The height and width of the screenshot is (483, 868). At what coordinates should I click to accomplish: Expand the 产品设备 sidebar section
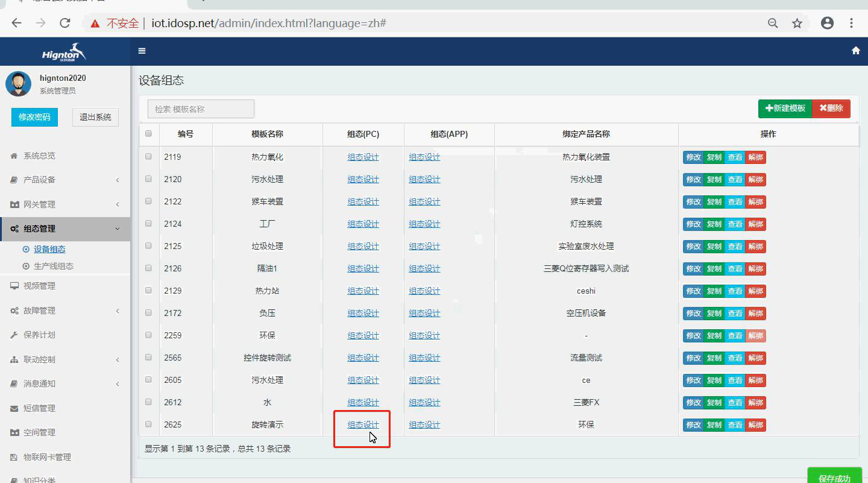(x=40, y=180)
